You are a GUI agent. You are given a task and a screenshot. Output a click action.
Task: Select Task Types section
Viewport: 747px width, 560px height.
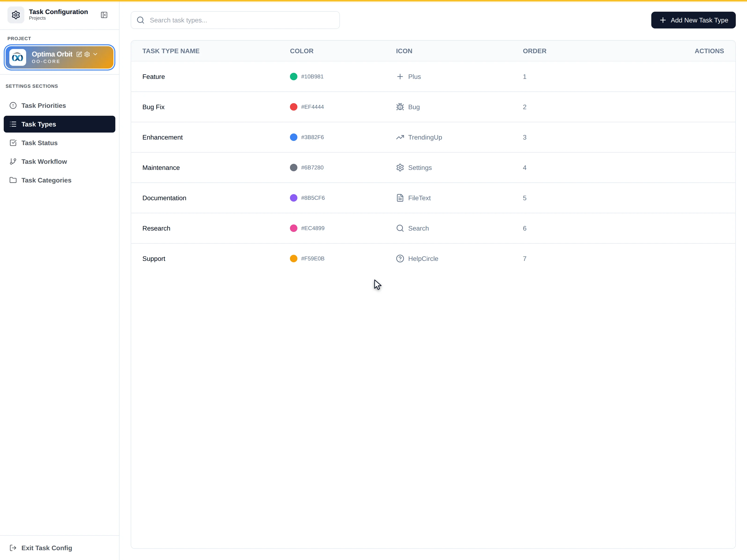click(60, 124)
